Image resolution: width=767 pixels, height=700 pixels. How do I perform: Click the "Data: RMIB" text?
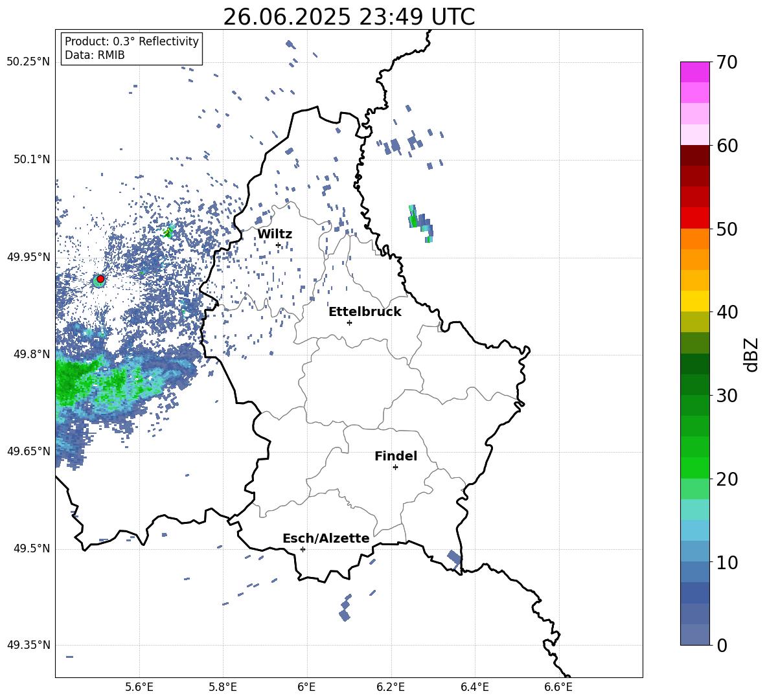(95, 55)
